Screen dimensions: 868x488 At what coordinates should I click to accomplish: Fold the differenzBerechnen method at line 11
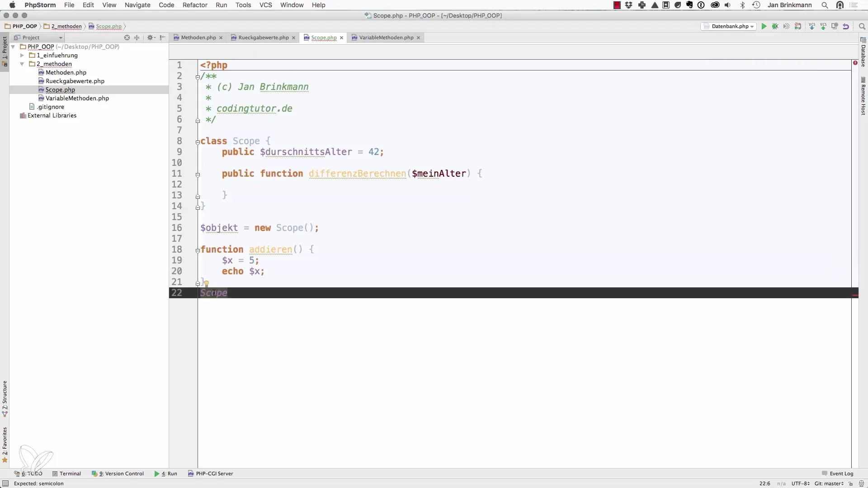pyautogui.click(x=198, y=174)
